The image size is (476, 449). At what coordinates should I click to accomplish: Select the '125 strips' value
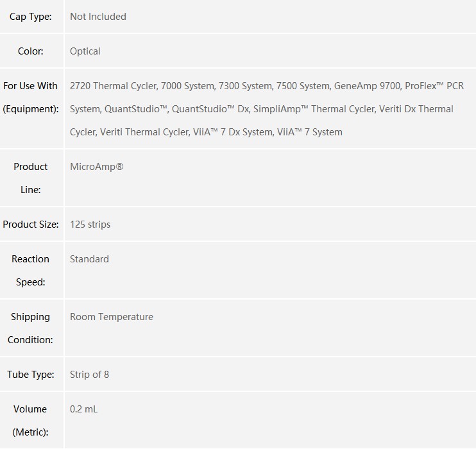[90, 224]
